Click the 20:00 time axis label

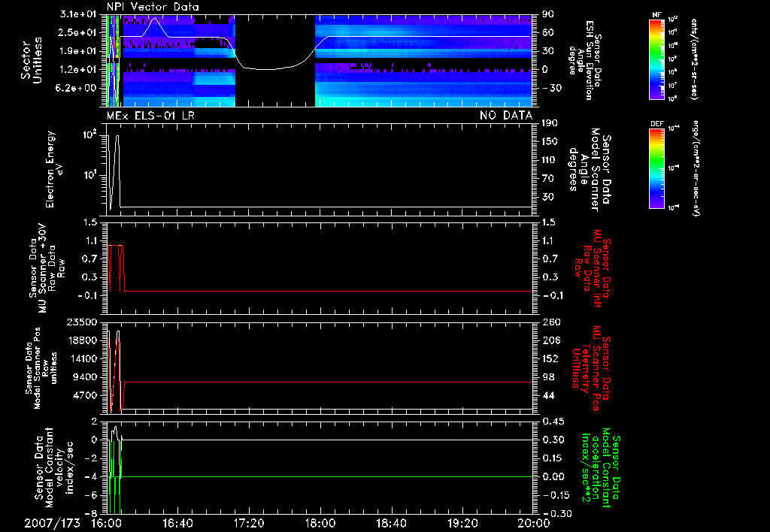point(534,523)
